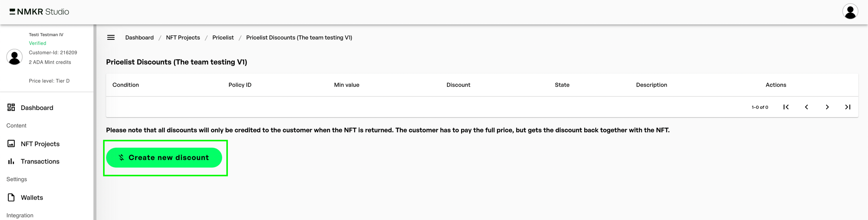Screen dimensions: 868x220
Task: Select Transactions in the sidebar menu
Action: coord(40,161)
